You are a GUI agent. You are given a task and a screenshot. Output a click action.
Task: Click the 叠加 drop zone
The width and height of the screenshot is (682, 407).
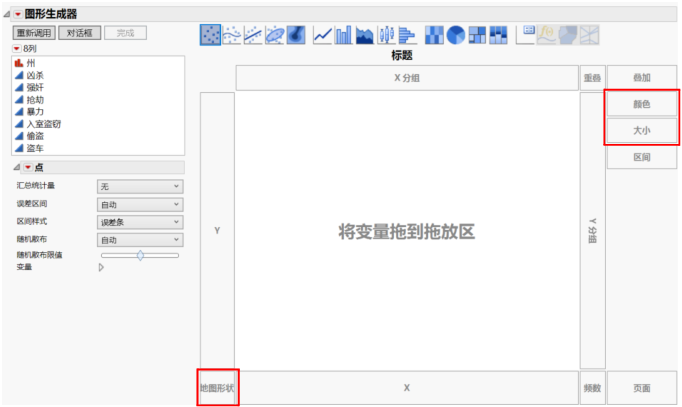[642, 77]
